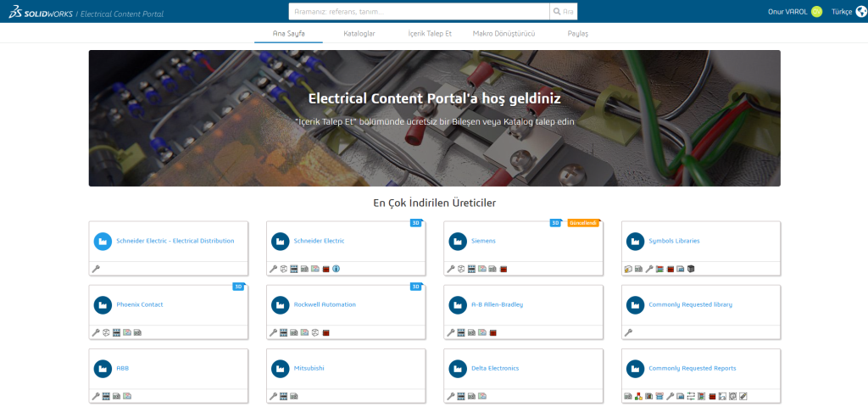The image size is (868, 418).
Task: Click Schneider Electric - Electrical Distribution manufacturer icon
Action: (103, 241)
